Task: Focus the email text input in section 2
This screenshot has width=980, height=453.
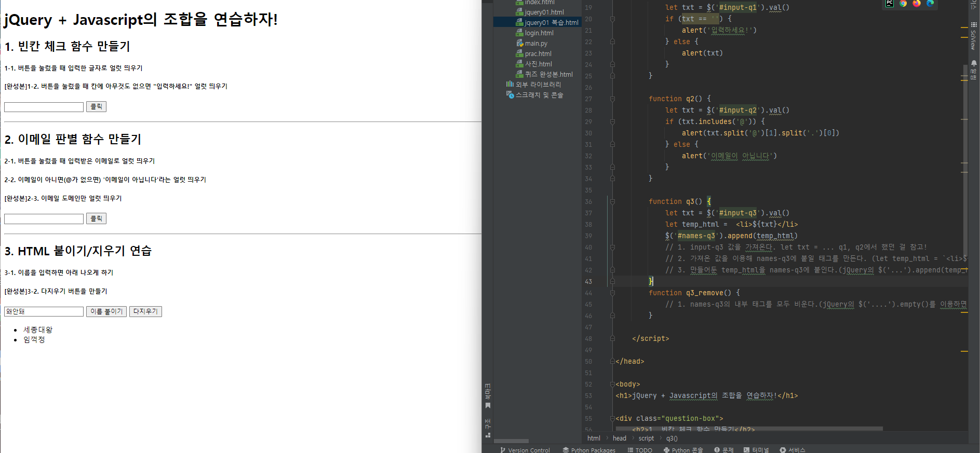Action: (x=44, y=219)
